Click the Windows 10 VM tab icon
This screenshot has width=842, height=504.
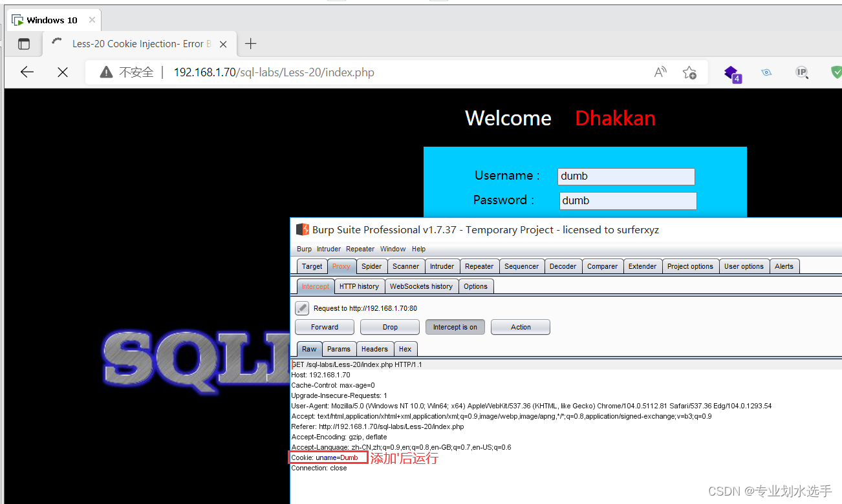tap(17, 20)
